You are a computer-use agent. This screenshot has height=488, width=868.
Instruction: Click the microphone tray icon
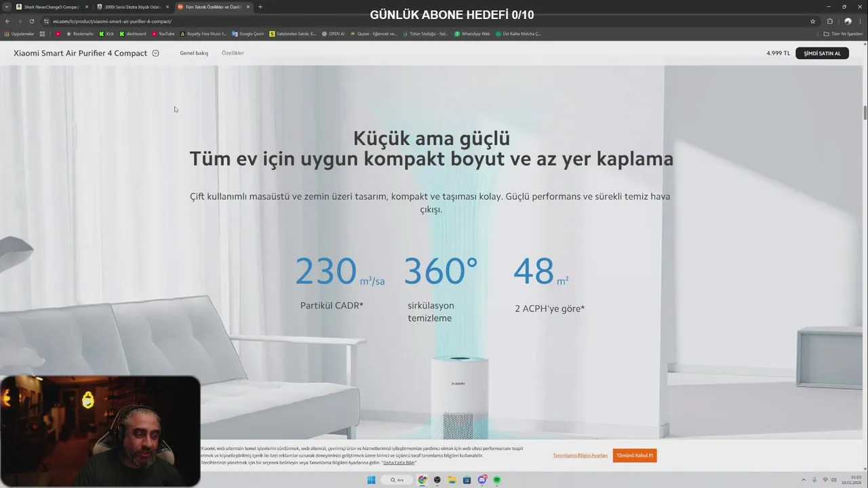(815, 480)
